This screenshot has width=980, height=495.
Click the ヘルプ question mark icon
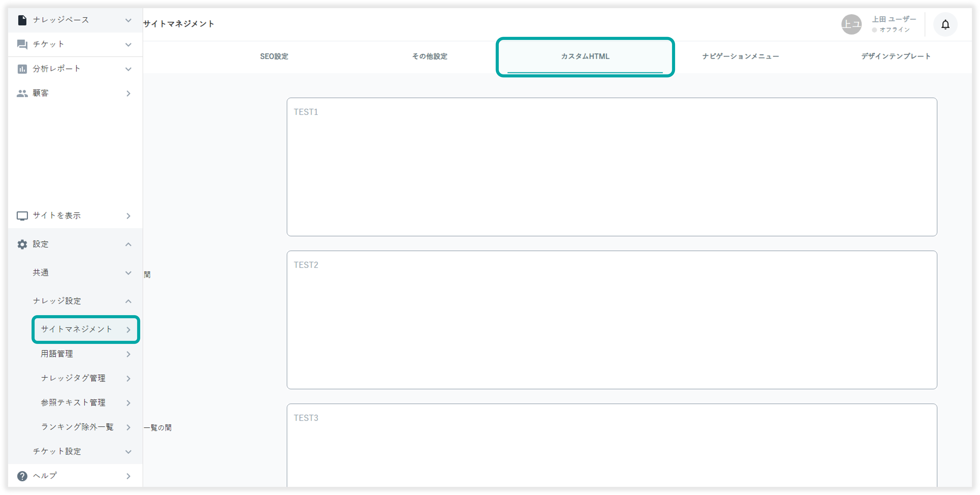click(22, 476)
